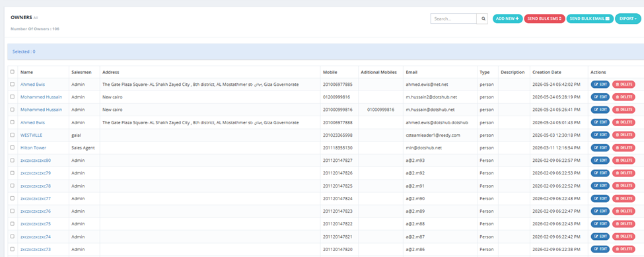Delete the Hilton Tower owner row
Screen dimensions: 644x257
click(x=624, y=148)
